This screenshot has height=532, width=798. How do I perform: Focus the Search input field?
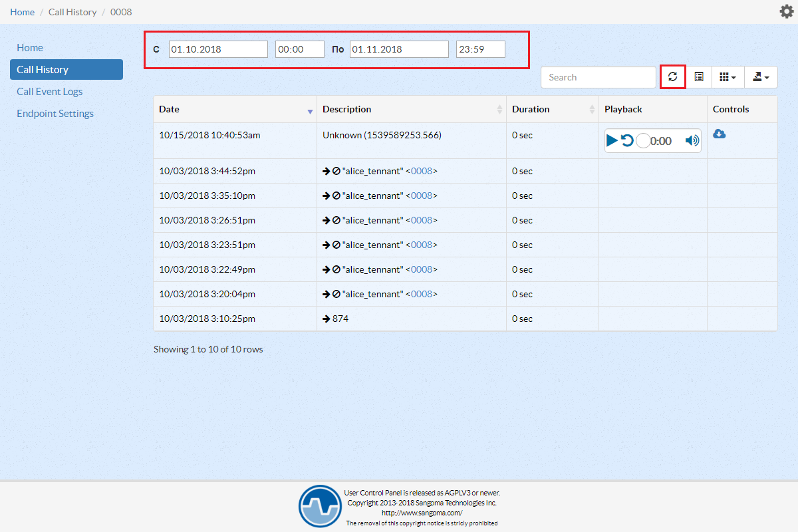pyautogui.click(x=598, y=77)
